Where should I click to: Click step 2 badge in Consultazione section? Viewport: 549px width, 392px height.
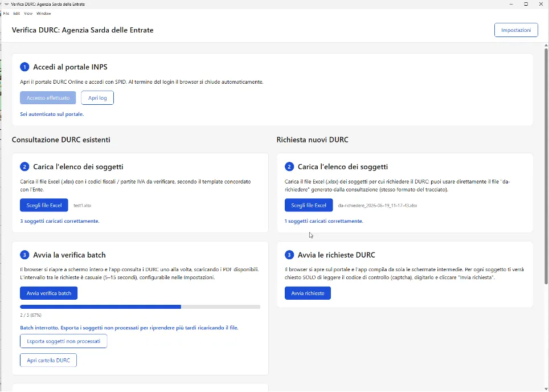coord(24,167)
